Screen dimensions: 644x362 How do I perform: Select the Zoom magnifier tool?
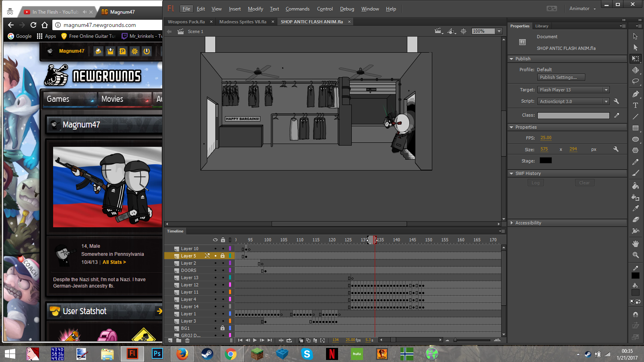click(x=636, y=255)
